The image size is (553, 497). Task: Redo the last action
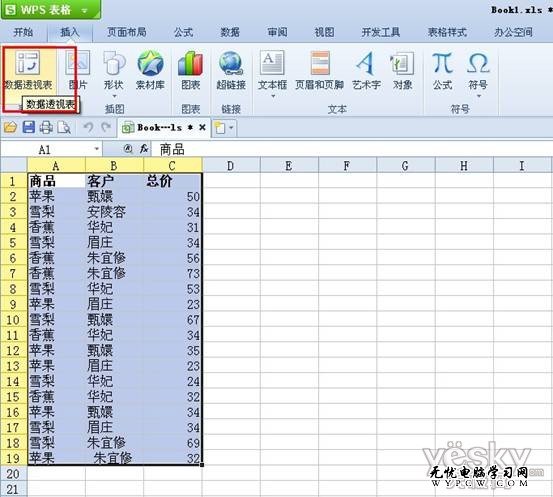(x=105, y=127)
